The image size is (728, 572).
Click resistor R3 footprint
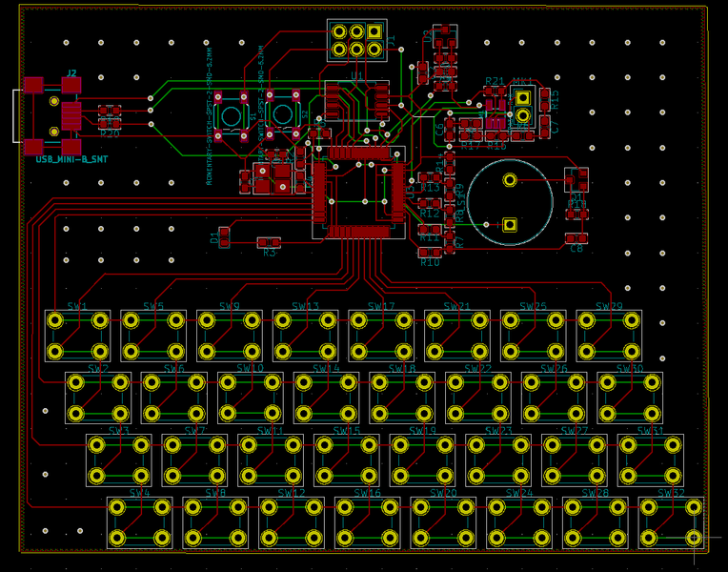click(x=269, y=244)
